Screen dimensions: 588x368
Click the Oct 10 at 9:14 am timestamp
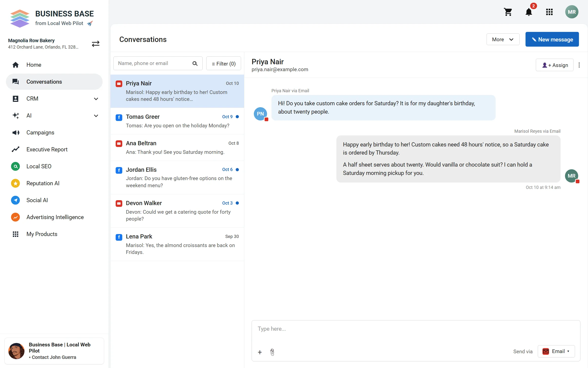tap(543, 187)
